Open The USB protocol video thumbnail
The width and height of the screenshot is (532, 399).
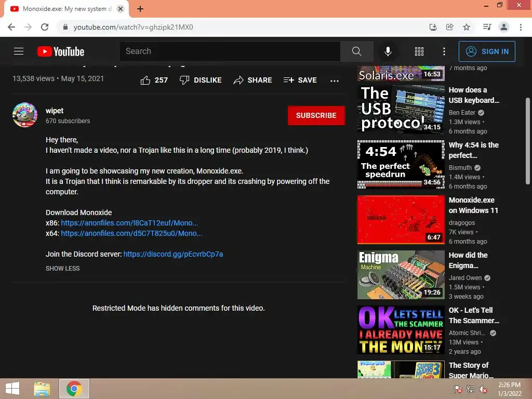401,109
